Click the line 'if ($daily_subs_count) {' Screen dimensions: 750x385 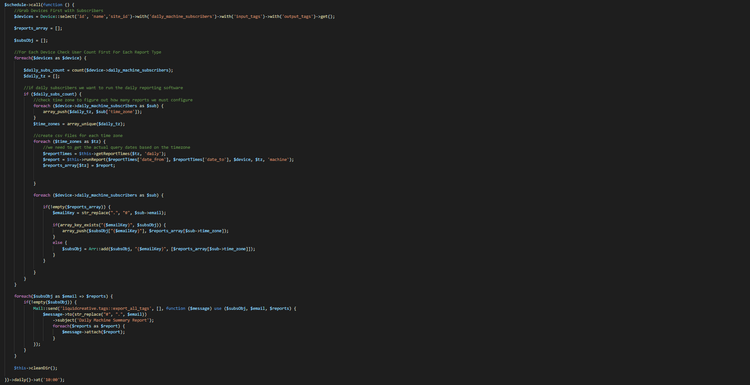point(53,94)
